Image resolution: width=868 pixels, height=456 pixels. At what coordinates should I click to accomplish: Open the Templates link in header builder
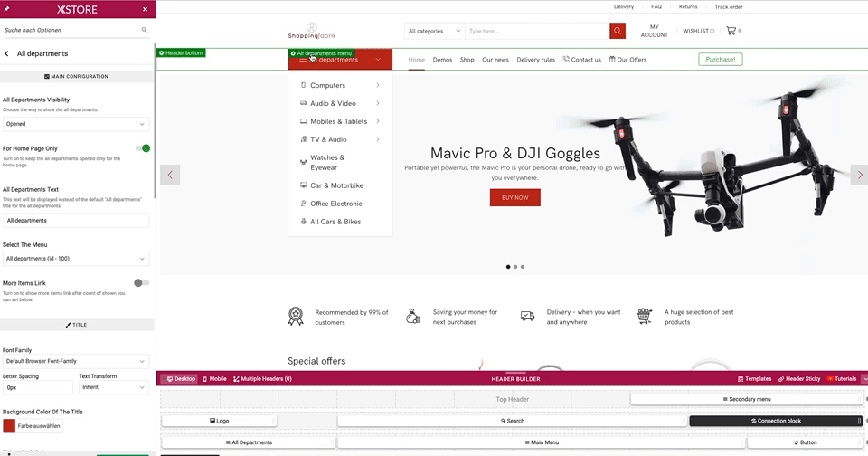click(x=754, y=379)
